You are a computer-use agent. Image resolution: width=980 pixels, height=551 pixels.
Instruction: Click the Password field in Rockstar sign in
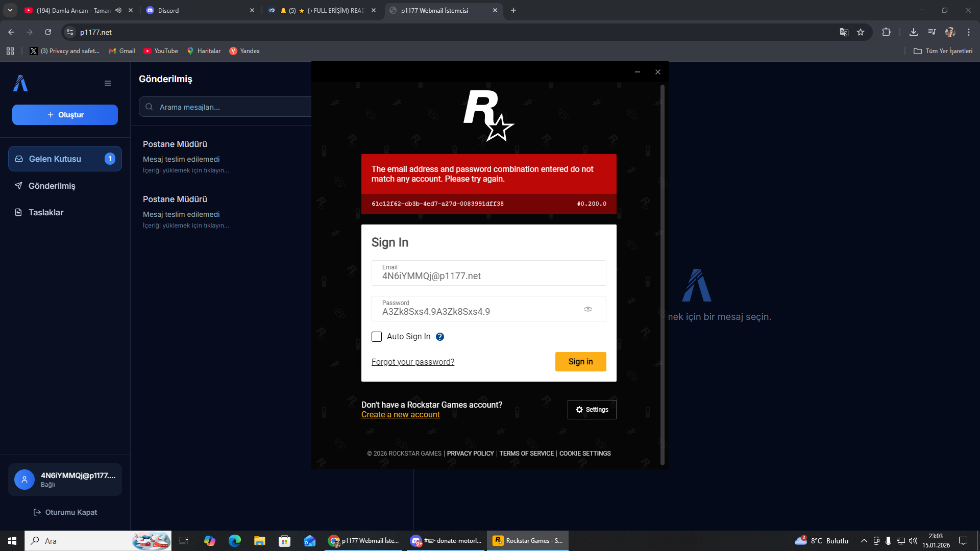(488, 309)
